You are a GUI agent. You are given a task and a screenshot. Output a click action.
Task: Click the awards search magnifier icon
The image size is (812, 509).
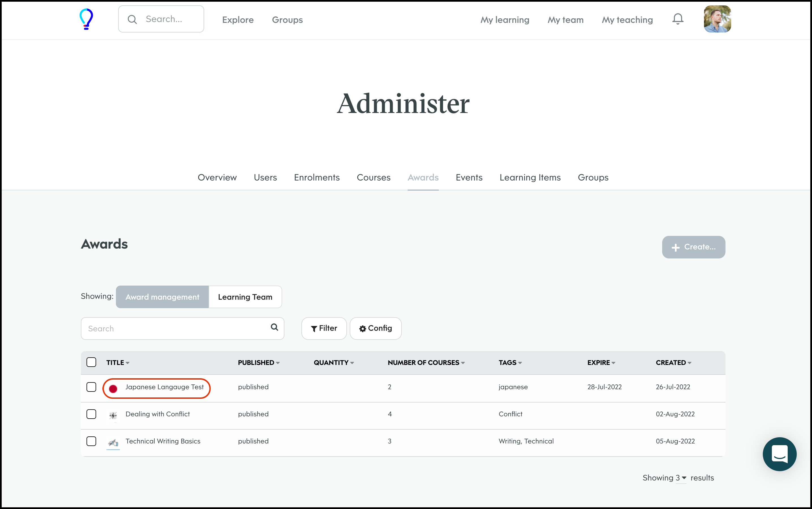click(274, 327)
